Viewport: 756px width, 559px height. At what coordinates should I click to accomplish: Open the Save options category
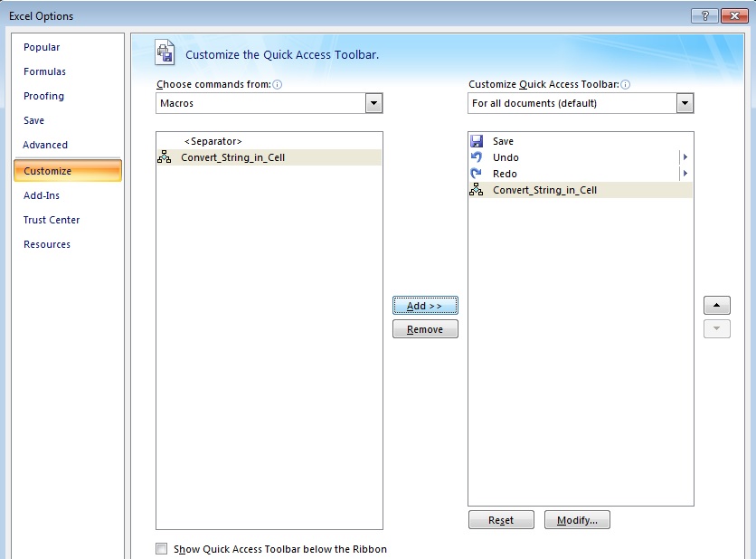click(33, 120)
